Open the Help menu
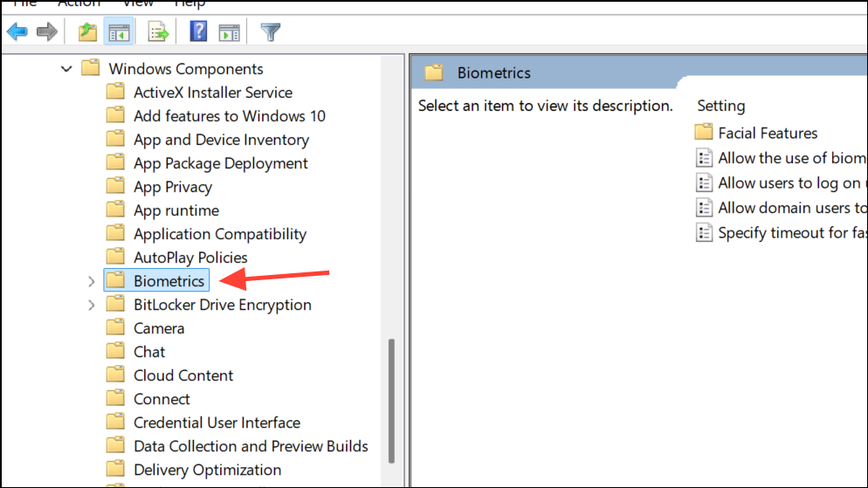 pyautogui.click(x=189, y=3)
